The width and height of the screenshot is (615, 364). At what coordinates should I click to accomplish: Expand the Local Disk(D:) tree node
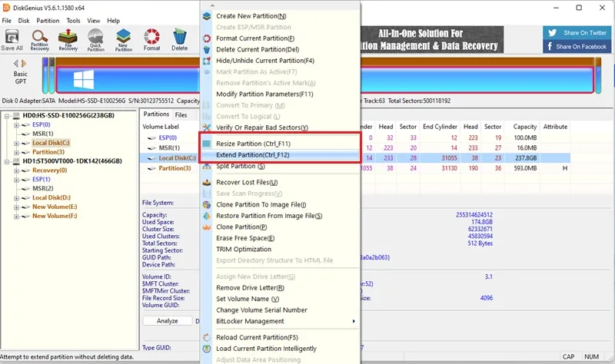click(x=16, y=198)
